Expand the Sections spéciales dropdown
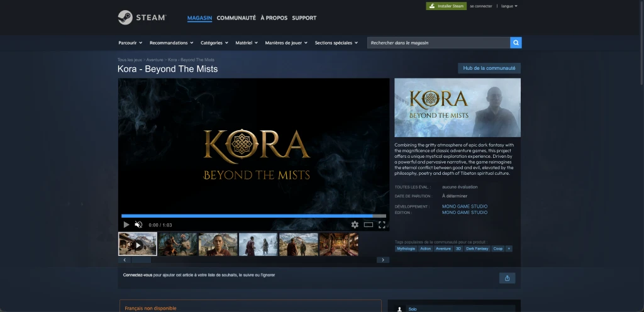644x312 pixels. pos(336,43)
